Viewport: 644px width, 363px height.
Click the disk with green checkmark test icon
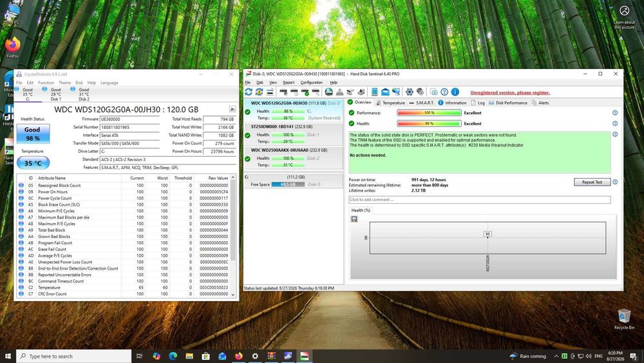pos(305,92)
